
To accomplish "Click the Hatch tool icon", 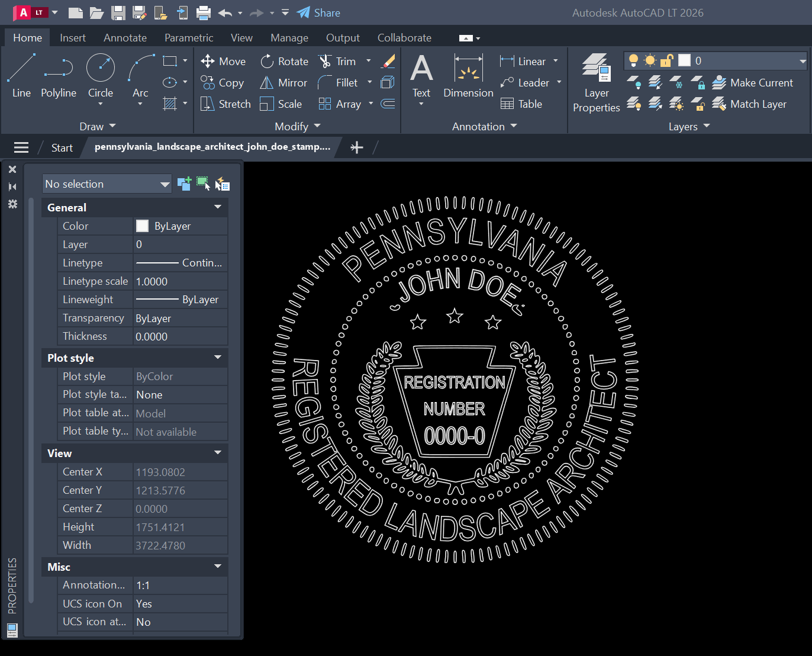I will point(170,104).
